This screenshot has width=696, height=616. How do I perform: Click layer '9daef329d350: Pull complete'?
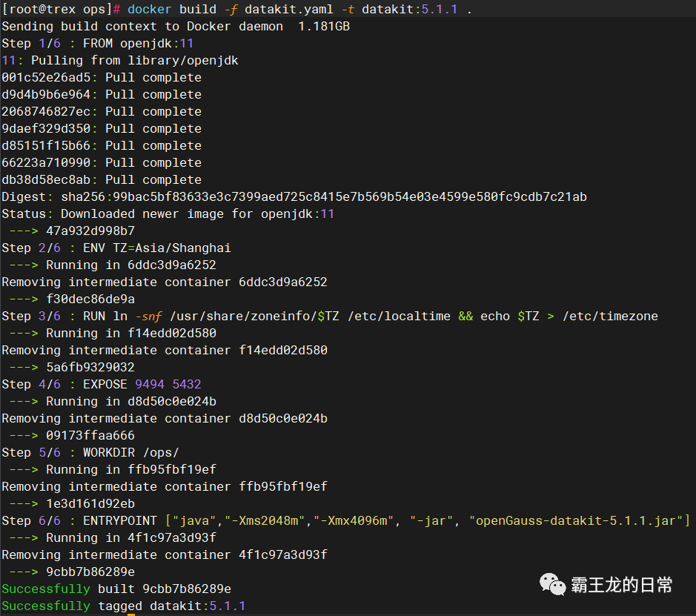(102, 129)
